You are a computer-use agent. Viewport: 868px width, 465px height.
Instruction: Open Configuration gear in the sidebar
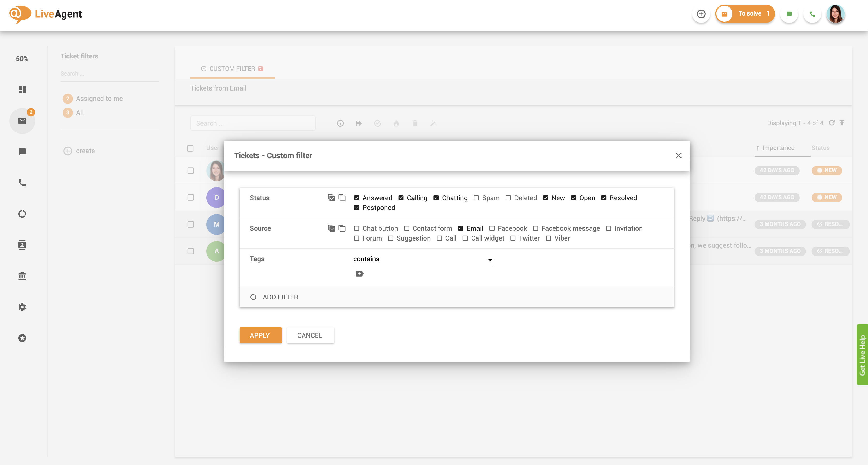click(x=22, y=307)
